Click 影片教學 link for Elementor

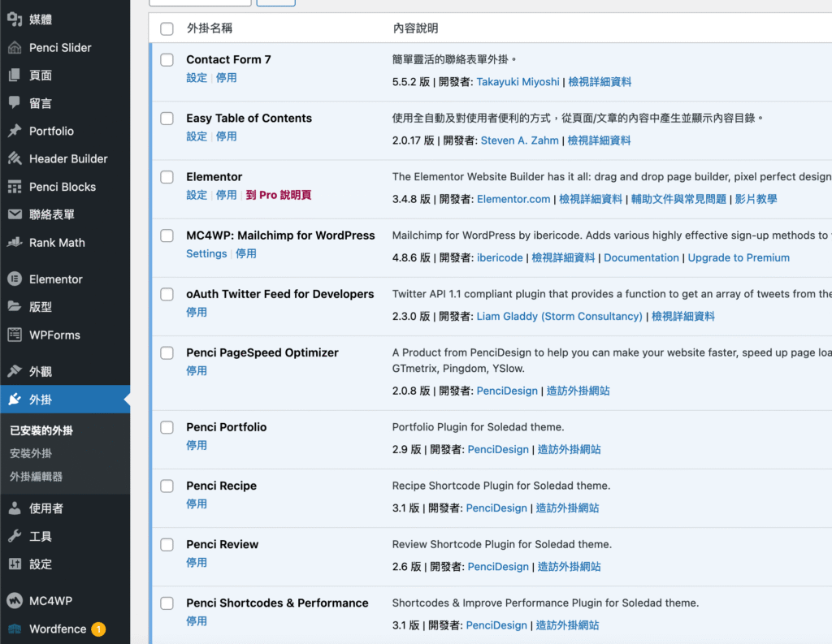coord(756,199)
